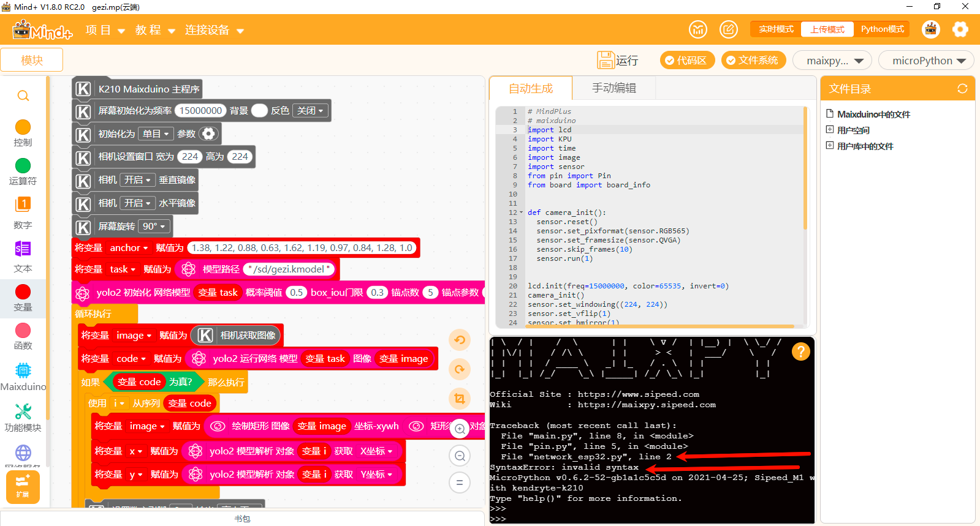Select the Maixduino block category
The image size is (980, 526).
pyautogui.click(x=23, y=377)
